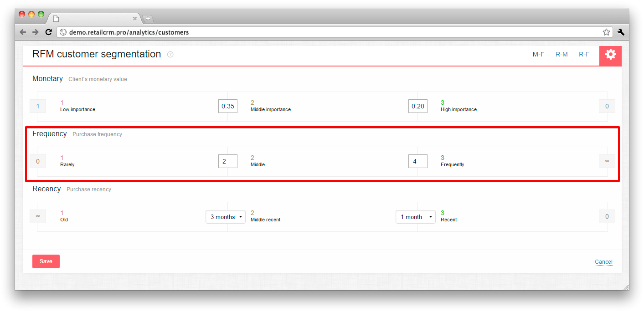Viewport: 644px width, 312px height.
Task: Go forward using the browser forward arrow
Action: (x=36, y=32)
